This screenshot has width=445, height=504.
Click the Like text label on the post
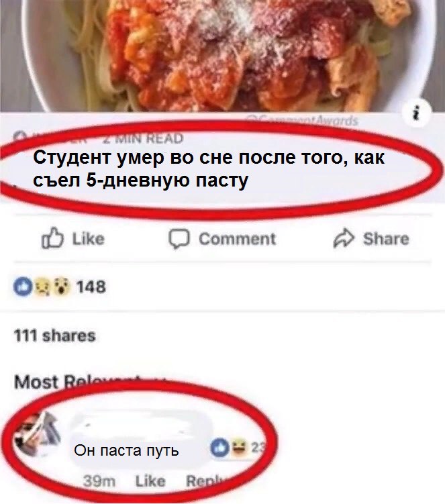click(88, 239)
